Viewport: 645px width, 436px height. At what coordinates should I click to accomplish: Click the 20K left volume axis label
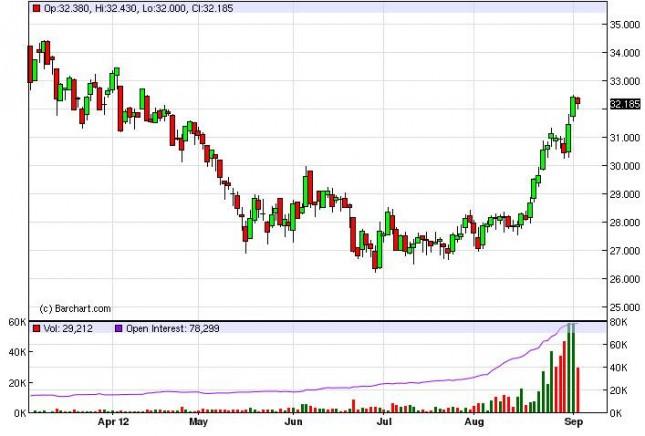18,383
